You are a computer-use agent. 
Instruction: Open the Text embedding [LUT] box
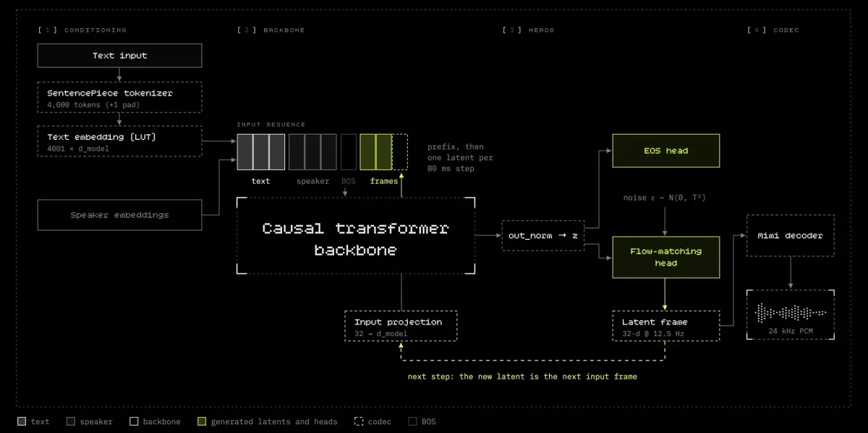(x=119, y=140)
